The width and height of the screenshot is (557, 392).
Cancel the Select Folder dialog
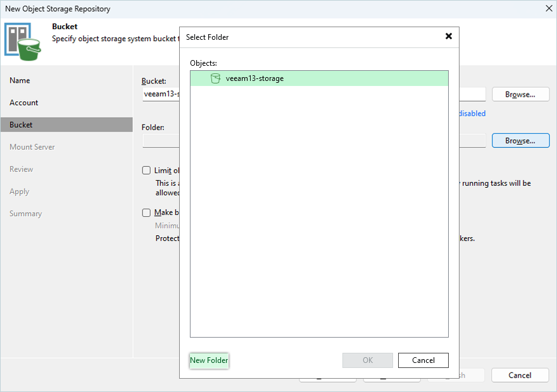423,360
